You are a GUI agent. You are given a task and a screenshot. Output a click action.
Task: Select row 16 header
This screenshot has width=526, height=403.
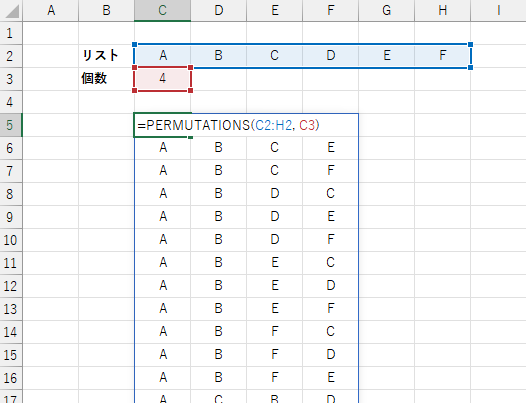coord(11,378)
